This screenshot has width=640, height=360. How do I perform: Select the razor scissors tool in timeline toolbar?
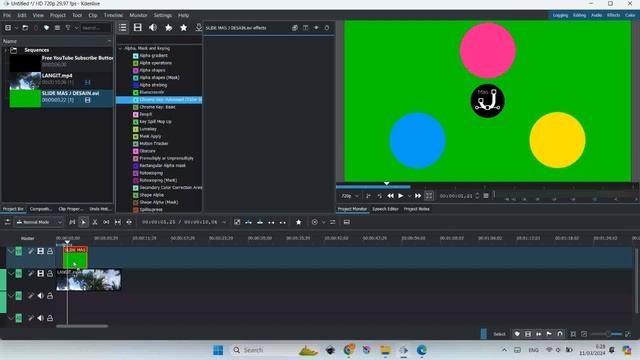point(95,222)
